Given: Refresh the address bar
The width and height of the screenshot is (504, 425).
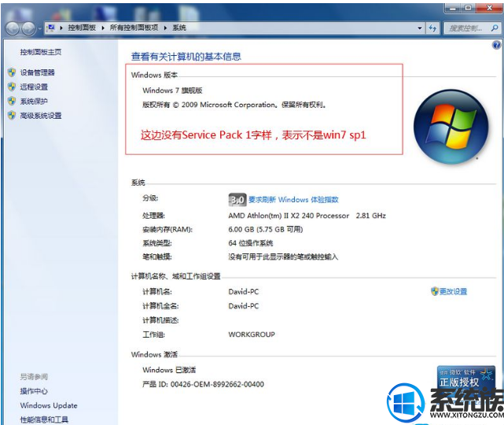Looking at the screenshot, I should (432, 28).
